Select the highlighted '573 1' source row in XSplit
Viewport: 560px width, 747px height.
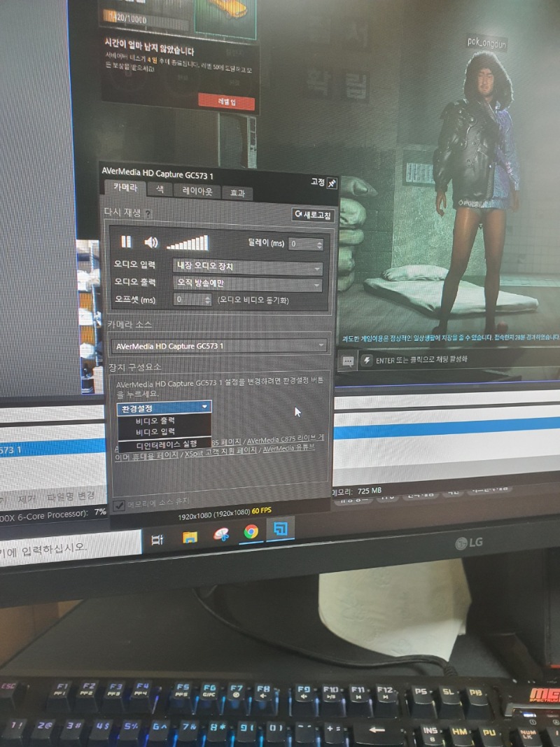[x=52, y=449]
